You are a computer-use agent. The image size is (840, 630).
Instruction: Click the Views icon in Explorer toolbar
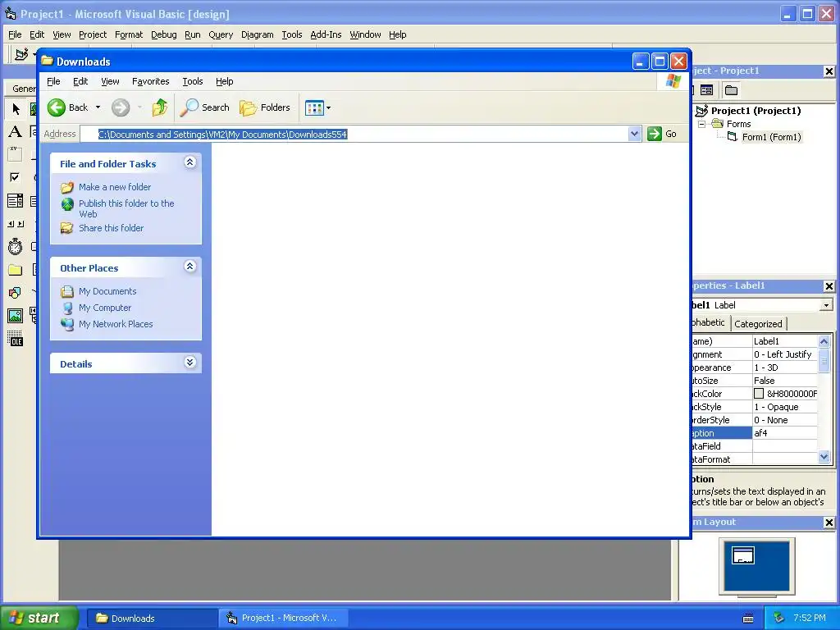tap(314, 107)
